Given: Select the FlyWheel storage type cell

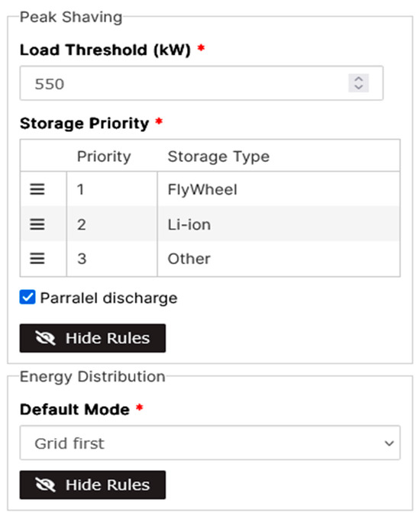Looking at the screenshot, I should pyautogui.click(x=279, y=189).
